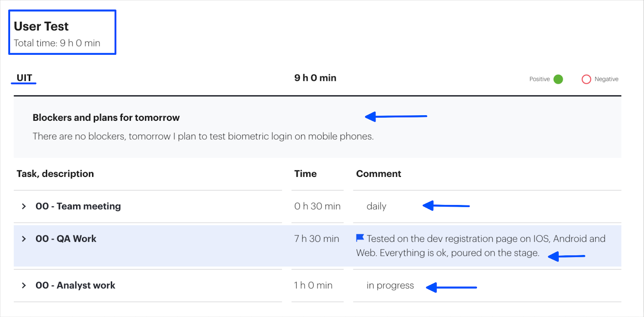Open the 00 - Analyst work task
Image resolution: width=644 pixels, height=317 pixels.
[75, 286]
